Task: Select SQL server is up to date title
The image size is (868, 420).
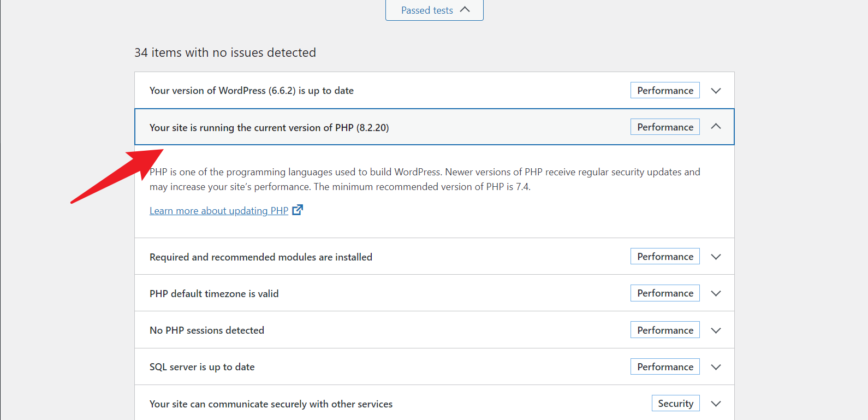Action: click(x=202, y=367)
